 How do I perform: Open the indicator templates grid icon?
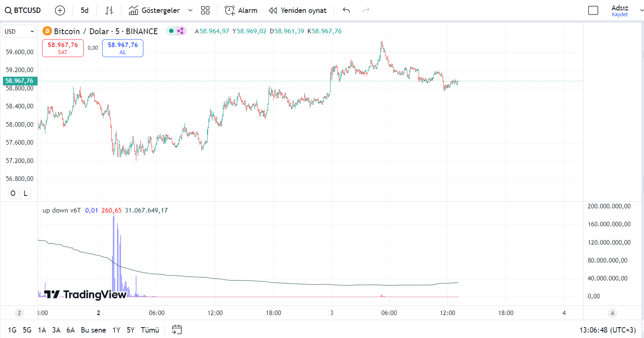click(x=205, y=10)
